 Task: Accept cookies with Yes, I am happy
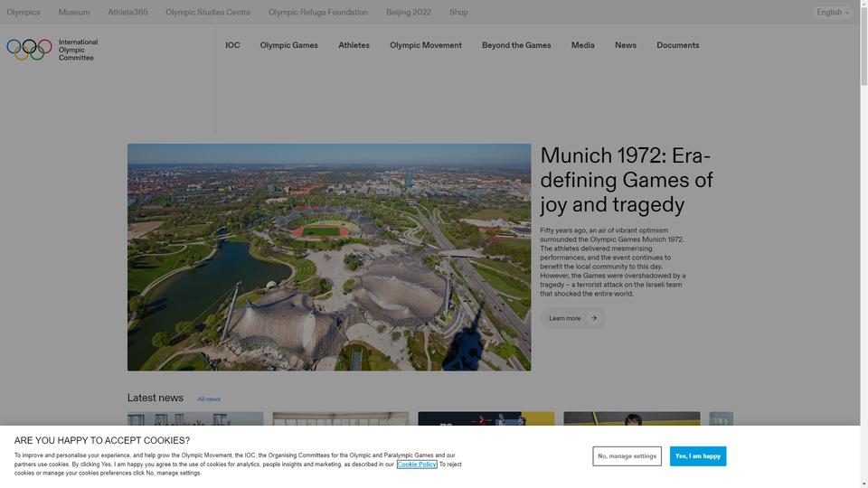[x=697, y=455]
